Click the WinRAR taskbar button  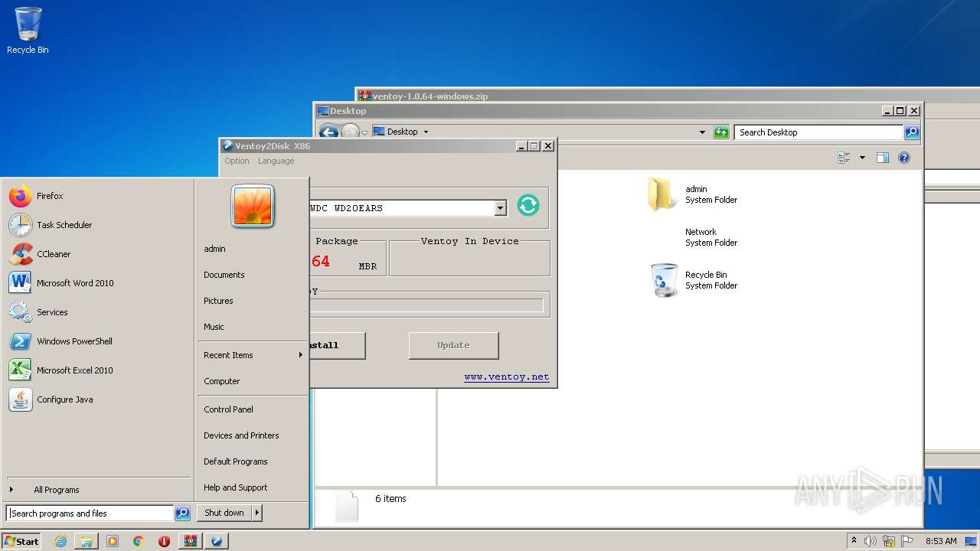coord(191,541)
